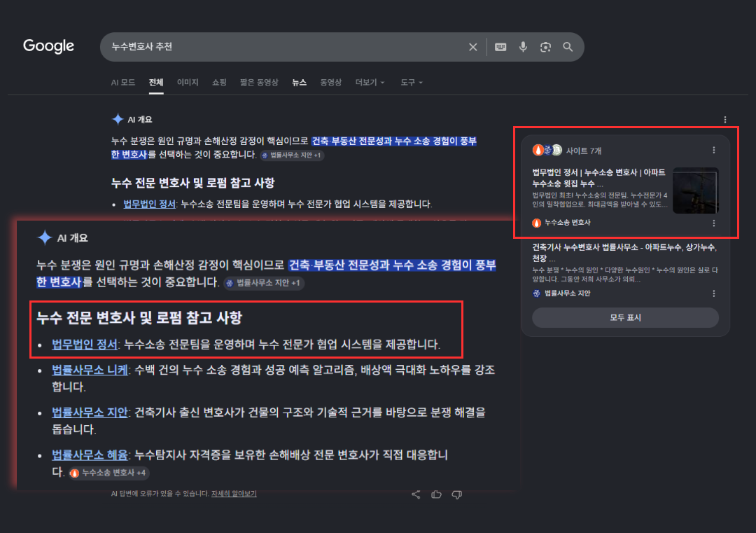Click the 사이트 7개 label
The width and height of the screenshot is (756, 533).
(x=583, y=151)
